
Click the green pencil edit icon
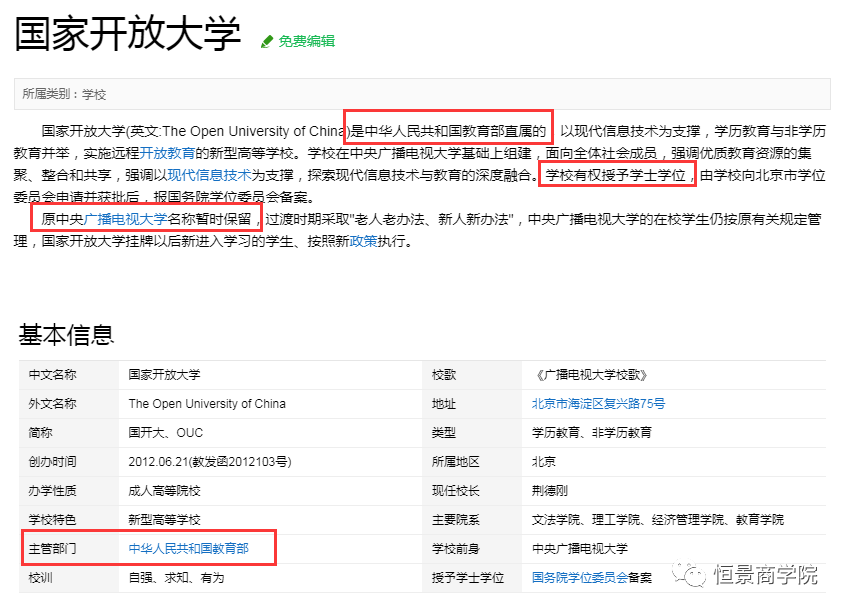[267, 41]
